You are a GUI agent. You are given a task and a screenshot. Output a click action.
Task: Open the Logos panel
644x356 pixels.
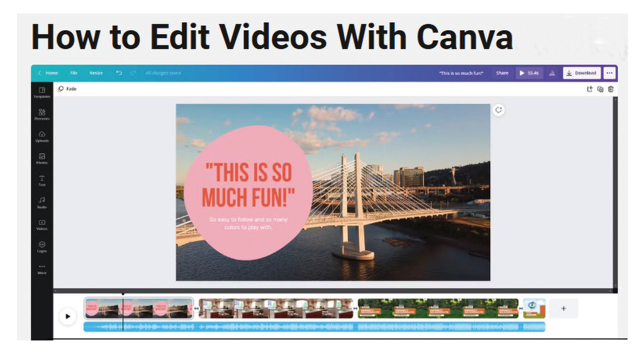click(x=42, y=247)
